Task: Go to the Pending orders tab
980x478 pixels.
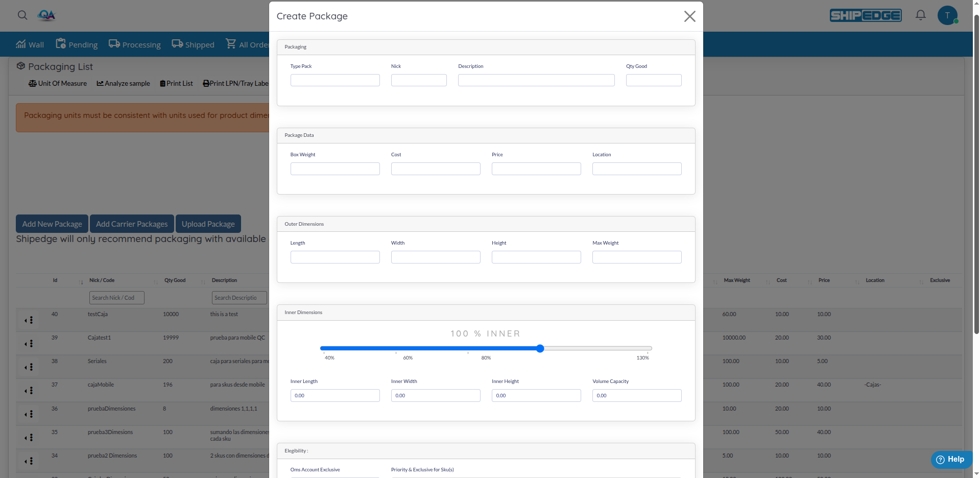Action: (x=77, y=45)
